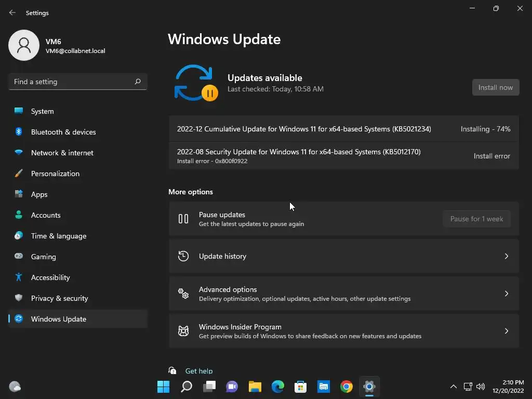Click the Advanced options gears icon
The height and width of the screenshot is (399, 532).
[183, 294]
